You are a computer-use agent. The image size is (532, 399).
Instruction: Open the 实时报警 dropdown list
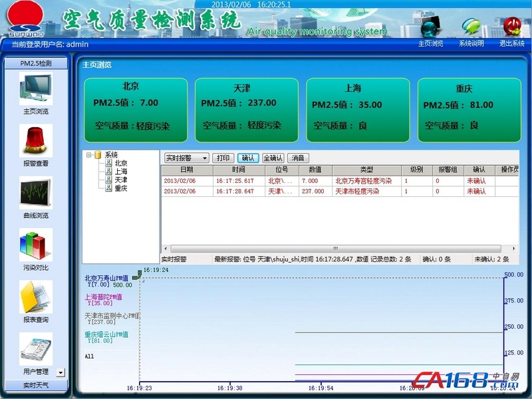(x=205, y=158)
